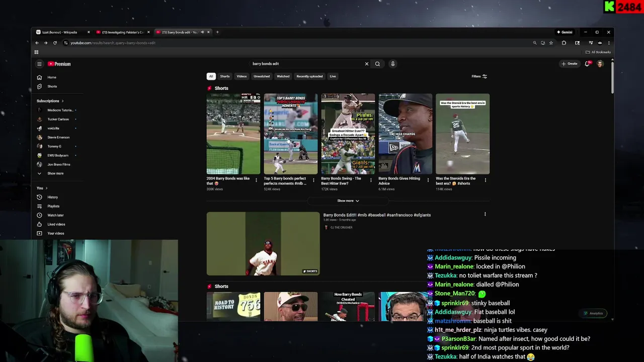Expand the You section header
The width and height of the screenshot is (644, 362).
point(42,188)
